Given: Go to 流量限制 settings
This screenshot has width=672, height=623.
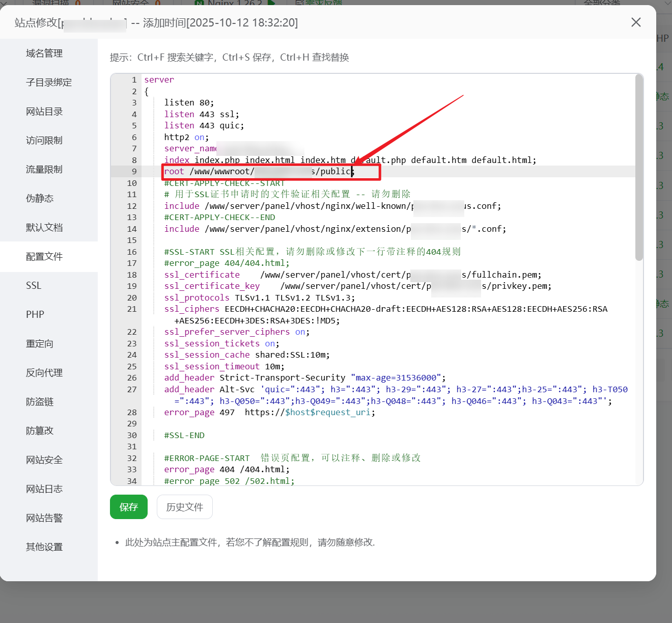Looking at the screenshot, I should point(44,170).
